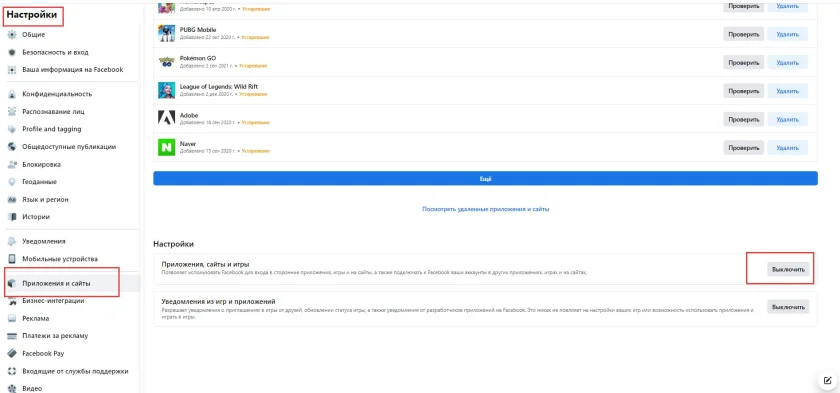840x393 pixels.
Task: Click the shield icon for Безопасность и вход
Action: pyautogui.click(x=12, y=52)
